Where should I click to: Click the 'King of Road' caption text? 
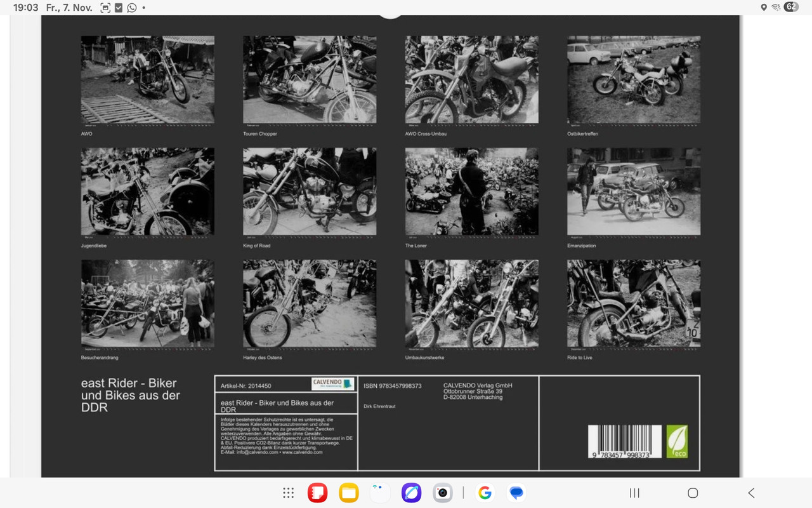point(257,246)
